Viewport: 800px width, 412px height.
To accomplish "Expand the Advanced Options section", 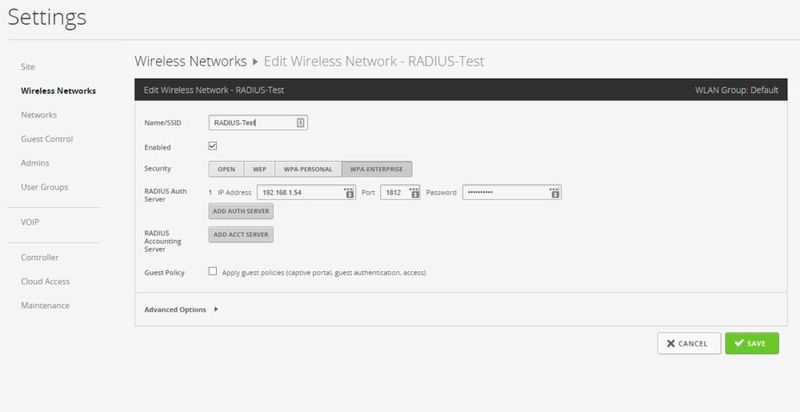I will tap(181, 310).
